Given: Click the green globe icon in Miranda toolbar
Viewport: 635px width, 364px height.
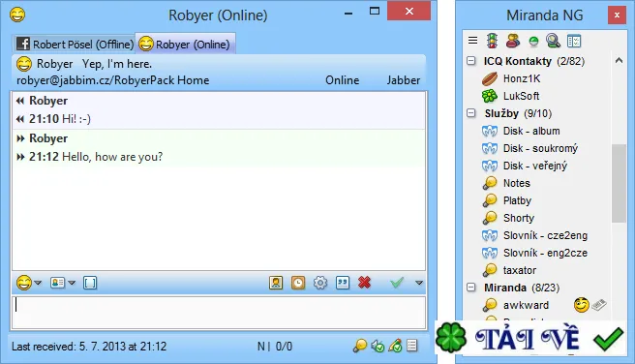Looking at the screenshot, I should point(533,41).
